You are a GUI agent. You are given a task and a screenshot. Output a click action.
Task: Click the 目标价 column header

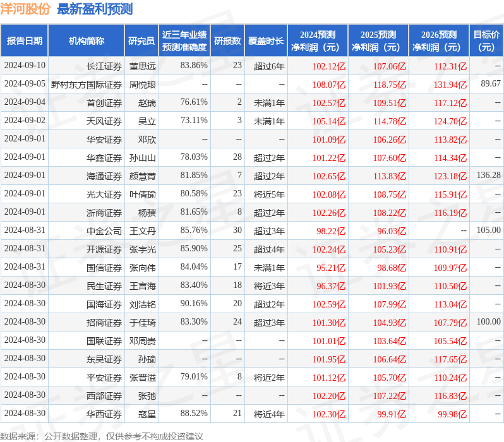pyautogui.click(x=486, y=41)
